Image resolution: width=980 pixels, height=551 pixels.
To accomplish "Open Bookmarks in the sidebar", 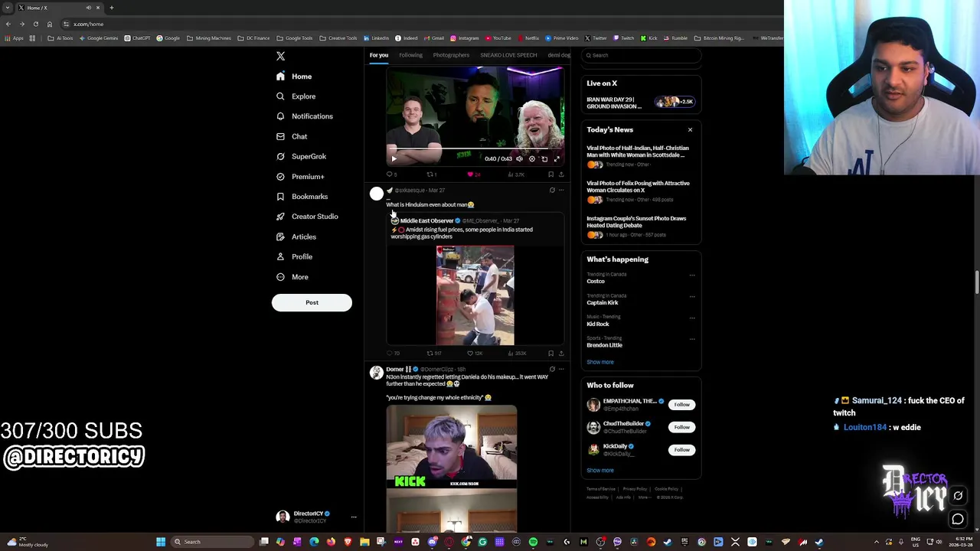I will [302, 197].
